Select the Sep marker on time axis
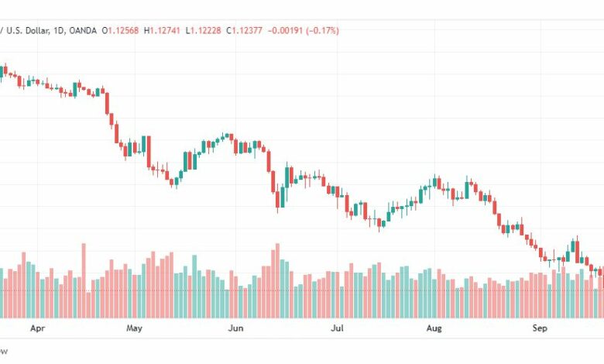The image size is (604, 364). click(x=540, y=328)
